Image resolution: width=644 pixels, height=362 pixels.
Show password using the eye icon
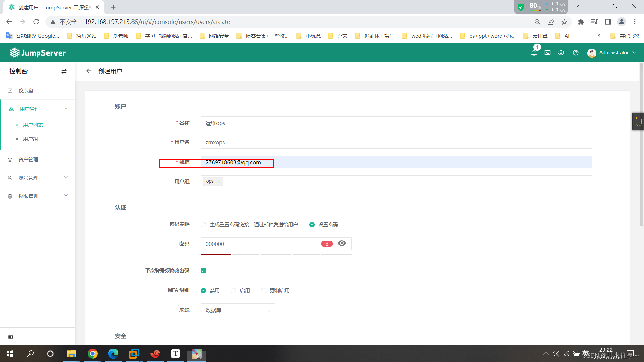(x=342, y=243)
